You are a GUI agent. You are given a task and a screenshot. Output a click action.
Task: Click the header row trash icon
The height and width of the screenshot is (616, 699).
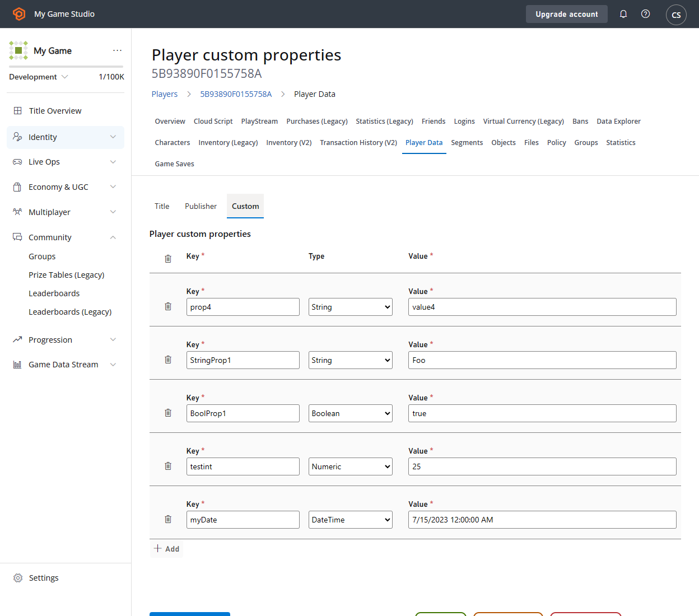[168, 259]
